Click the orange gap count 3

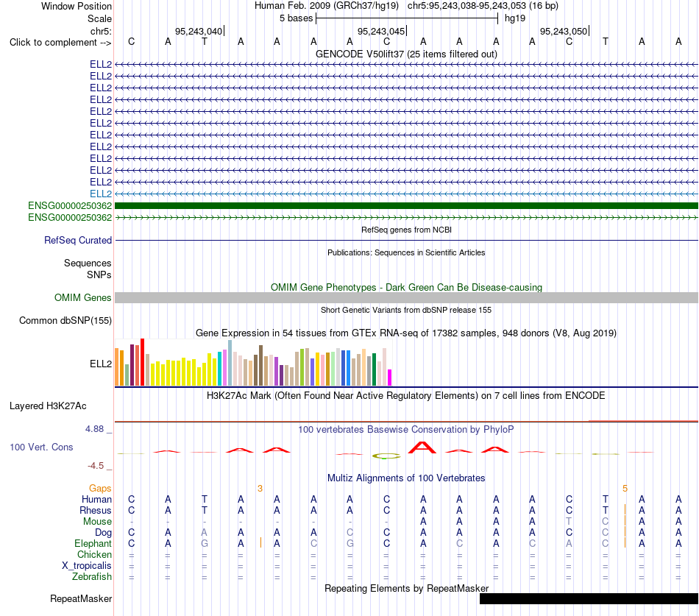(260, 489)
